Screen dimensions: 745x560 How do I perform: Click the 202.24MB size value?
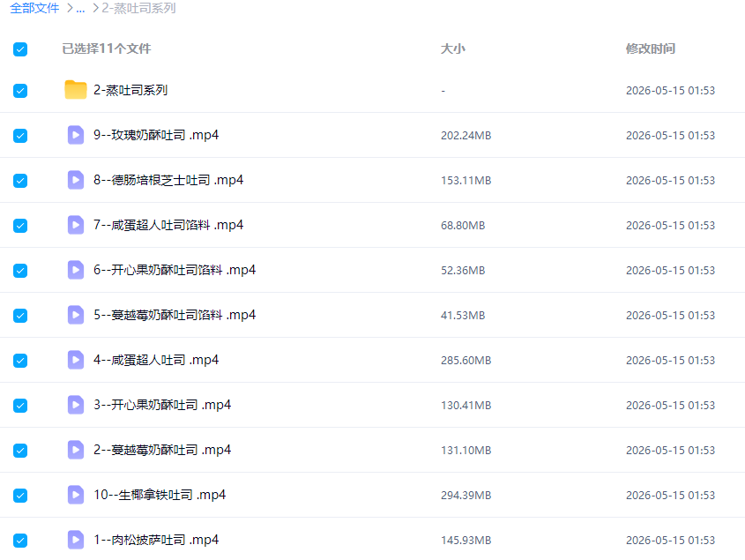[x=466, y=136]
